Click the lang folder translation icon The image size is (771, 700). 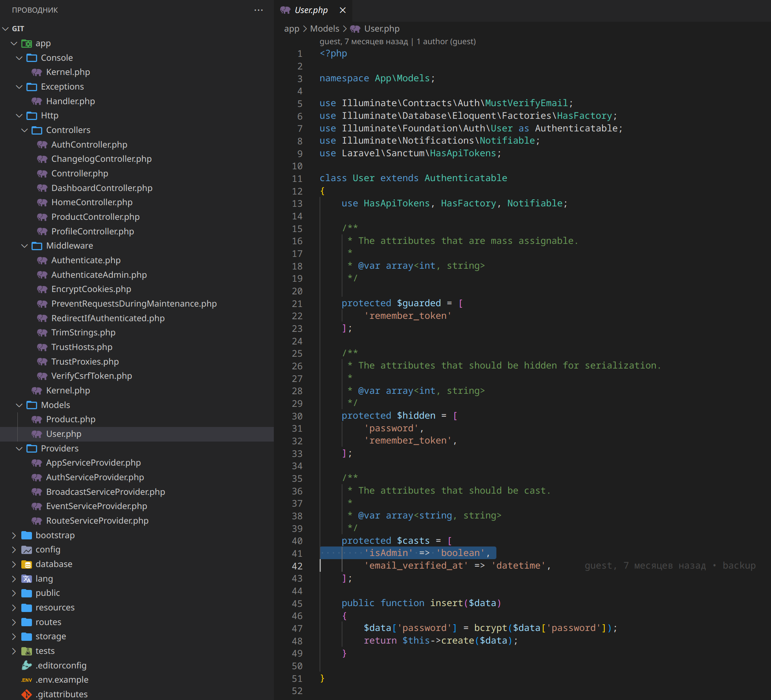pos(26,579)
